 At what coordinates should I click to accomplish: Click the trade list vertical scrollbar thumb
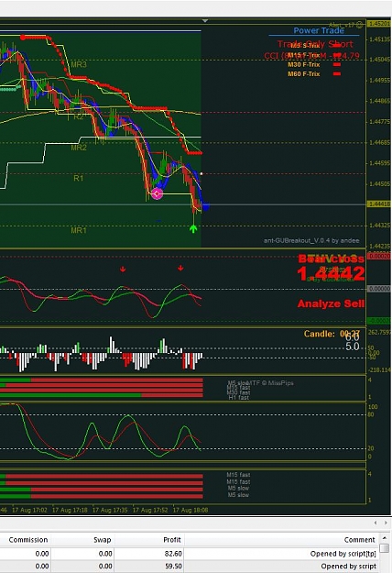[x=384, y=548]
